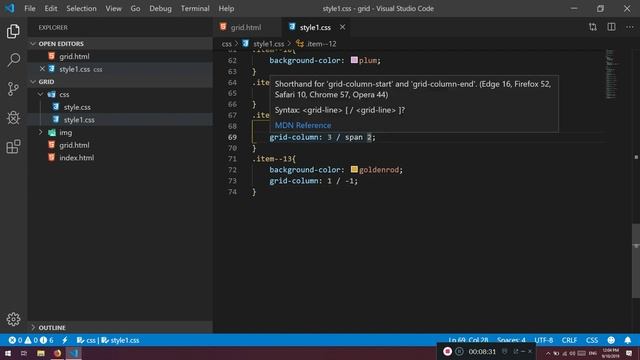
Task: Open File Explorer from the taskbar
Action: point(40,353)
